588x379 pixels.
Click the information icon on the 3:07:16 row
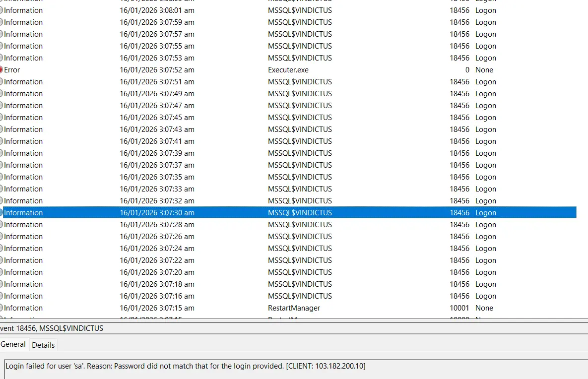[1, 296]
